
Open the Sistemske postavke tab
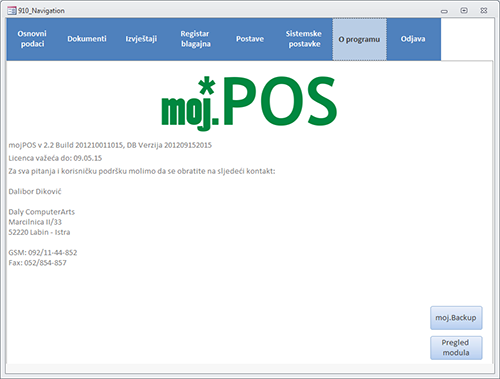coord(304,39)
